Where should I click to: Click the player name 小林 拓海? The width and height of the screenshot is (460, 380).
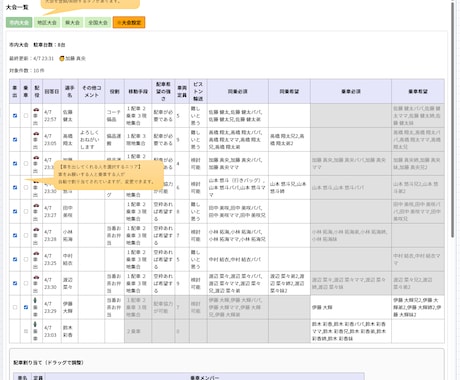pos(68,235)
